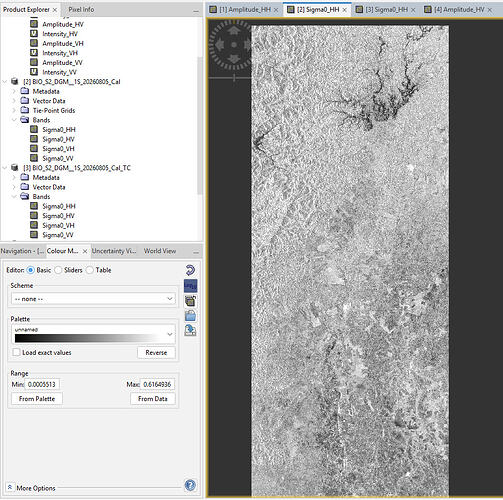Expand Metadata under product [2]

[14, 91]
